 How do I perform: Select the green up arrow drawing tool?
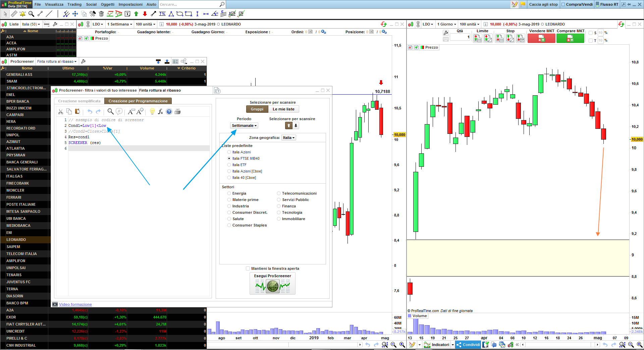click(x=136, y=14)
